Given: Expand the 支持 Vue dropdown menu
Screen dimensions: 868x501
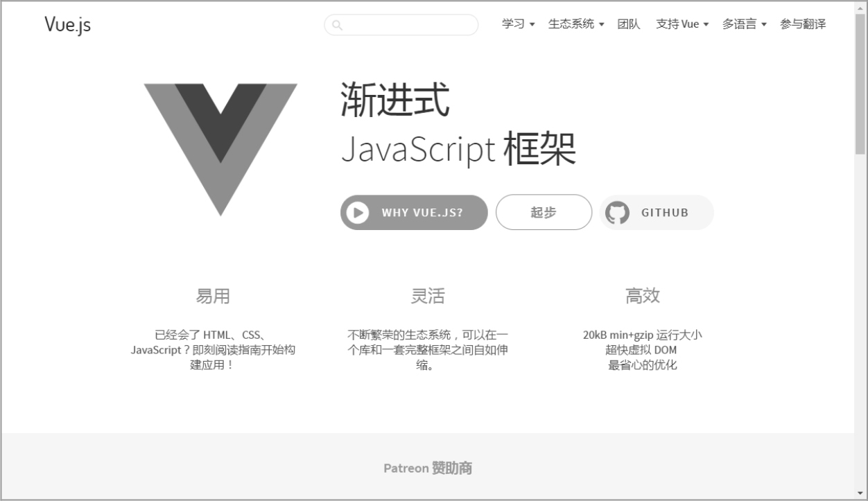Looking at the screenshot, I should click(x=682, y=24).
